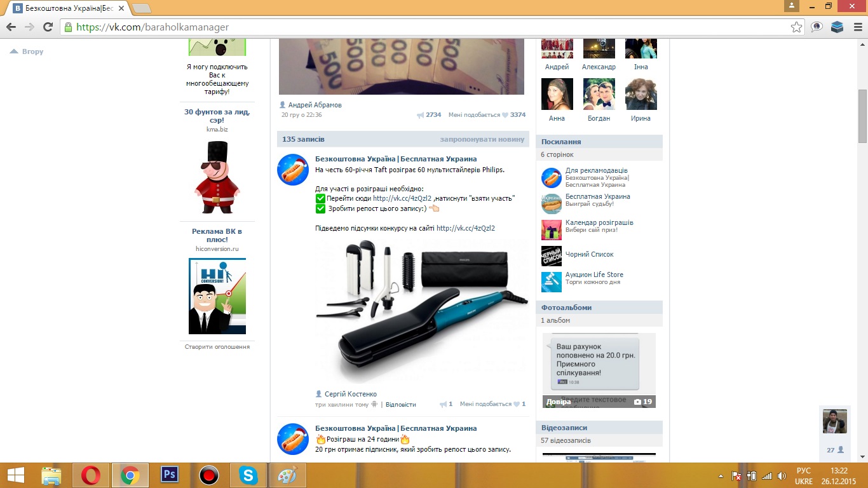Screen dimensions: 868x488
Task: Open Skype from the taskbar
Action: coord(248,475)
